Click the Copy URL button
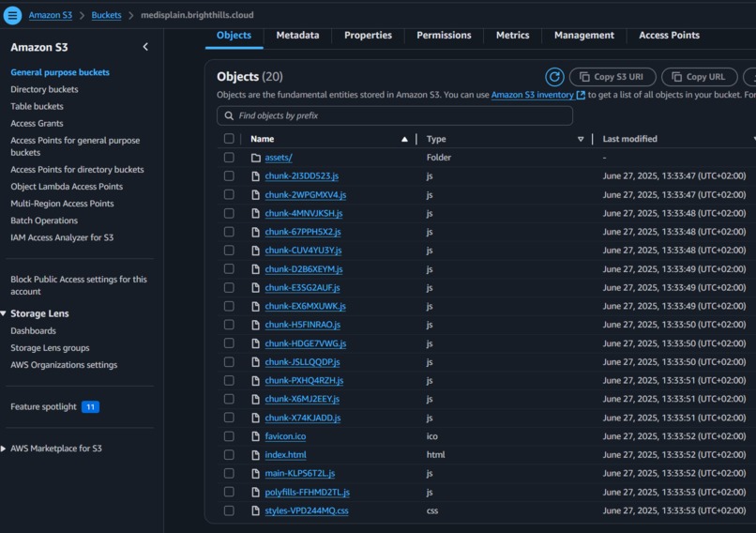 (700, 77)
